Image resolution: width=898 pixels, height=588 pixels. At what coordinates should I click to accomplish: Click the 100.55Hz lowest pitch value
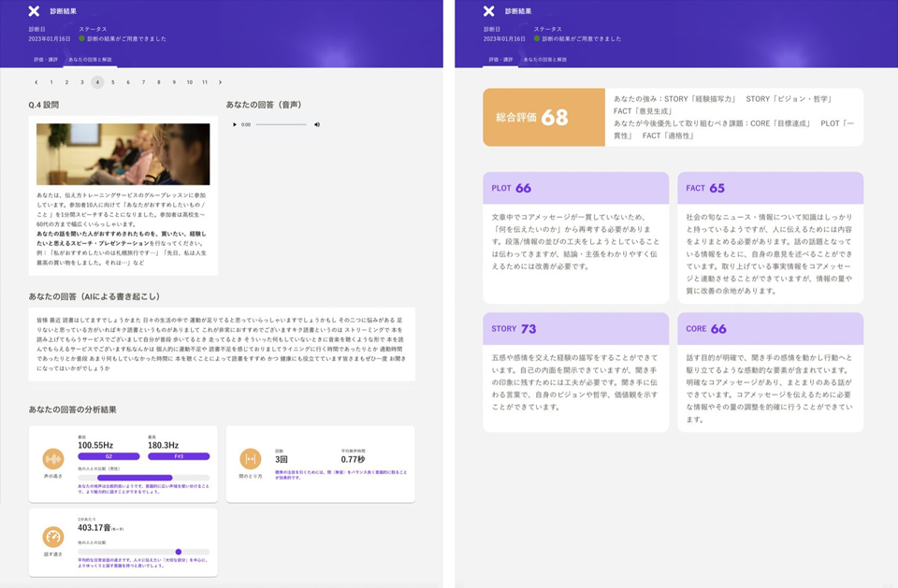pos(95,445)
